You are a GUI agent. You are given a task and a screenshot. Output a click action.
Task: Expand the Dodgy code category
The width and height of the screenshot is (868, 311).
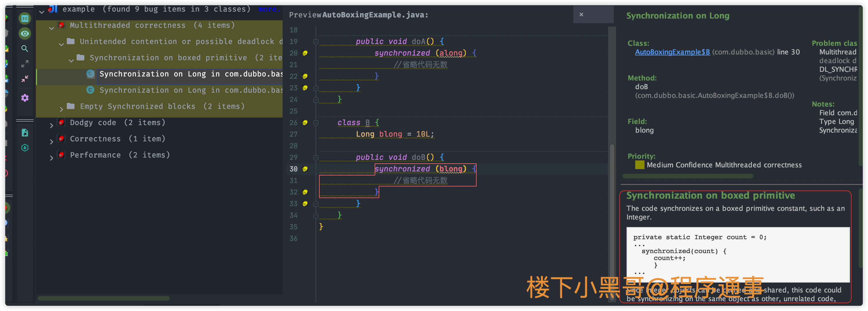pyautogui.click(x=52, y=125)
